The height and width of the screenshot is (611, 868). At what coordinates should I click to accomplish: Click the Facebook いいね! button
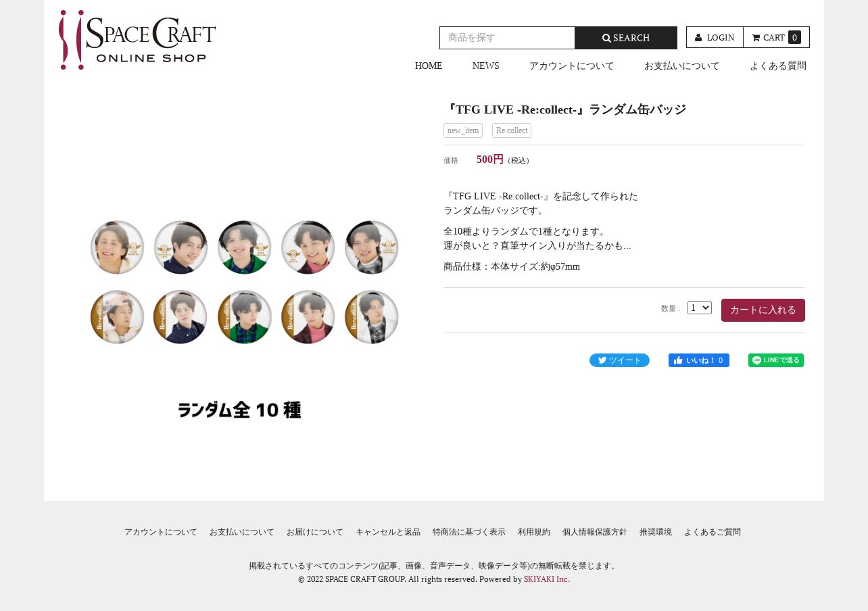pos(699,360)
